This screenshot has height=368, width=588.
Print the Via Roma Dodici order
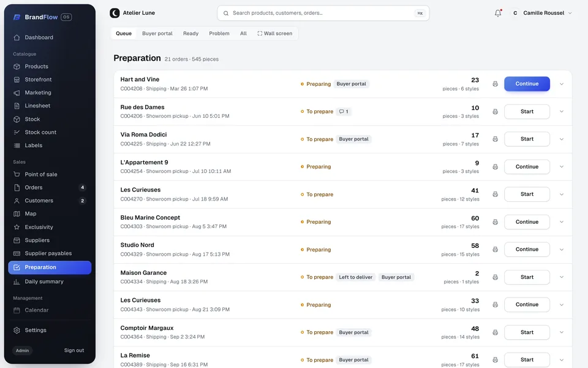tap(495, 139)
